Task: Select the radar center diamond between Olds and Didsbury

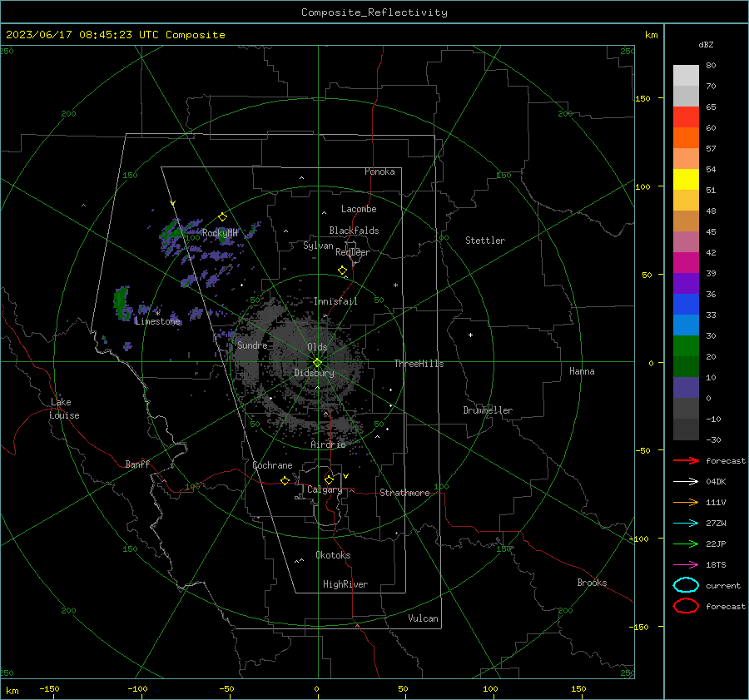Action: tap(318, 362)
